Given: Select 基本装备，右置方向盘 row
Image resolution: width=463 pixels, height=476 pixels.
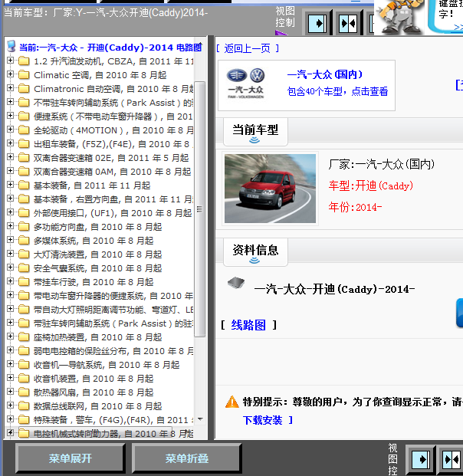Looking at the screenshot, I should click(x=113, y=199).
